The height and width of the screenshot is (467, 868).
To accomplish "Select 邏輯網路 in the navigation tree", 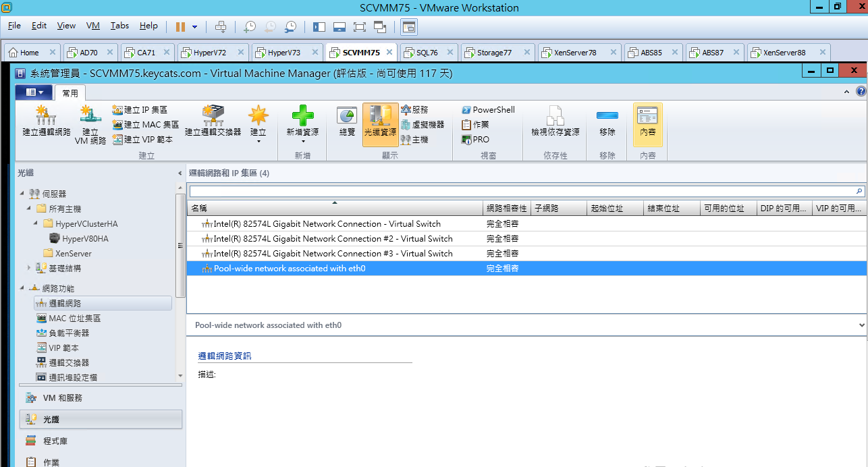I will click(x=103, y=303).
